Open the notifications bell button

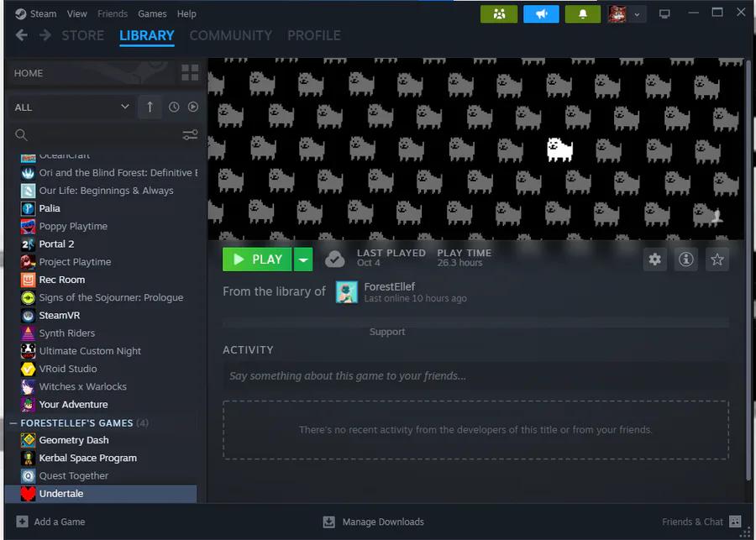point(583,14)
